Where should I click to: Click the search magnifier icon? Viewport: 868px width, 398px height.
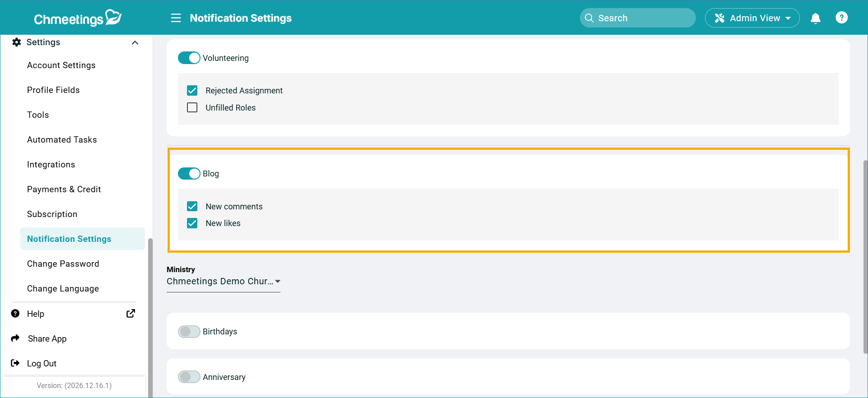[x=589, y=18]
